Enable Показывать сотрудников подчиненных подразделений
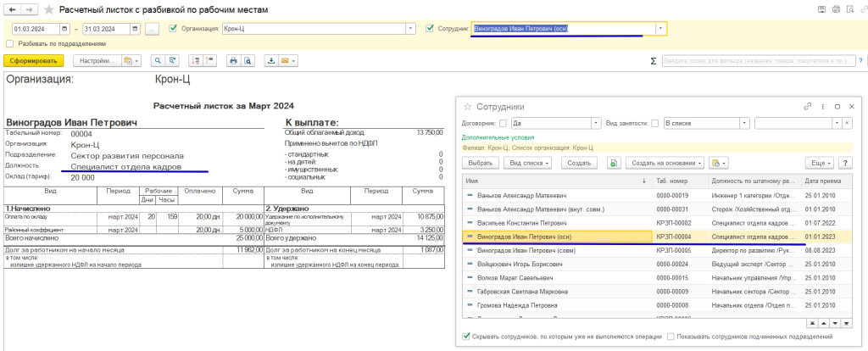 pos(671,336)
